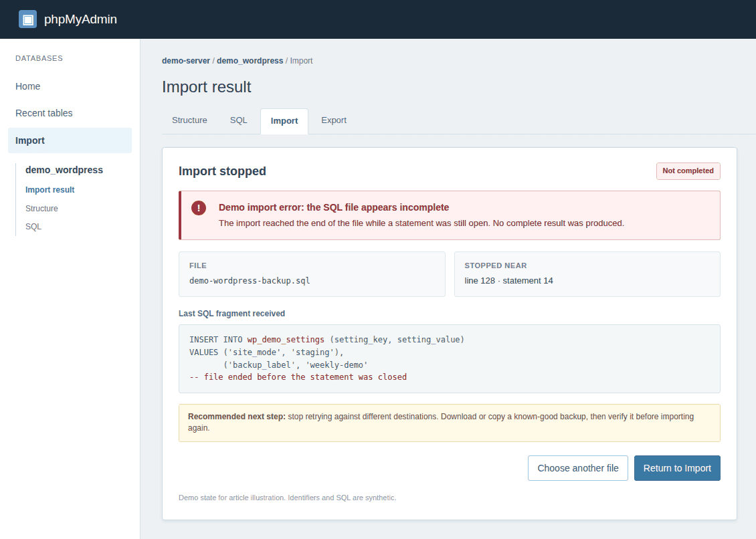Viewport: 756px width, 539px height.
Task: Click the phpMyAdmin logo icon
Action: [x=27, y=19]
